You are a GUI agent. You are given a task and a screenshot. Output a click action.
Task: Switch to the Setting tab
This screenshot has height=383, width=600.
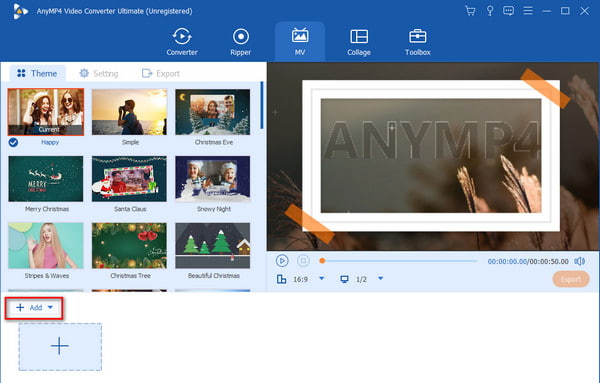pyautogui.click(x=99, y=73)
